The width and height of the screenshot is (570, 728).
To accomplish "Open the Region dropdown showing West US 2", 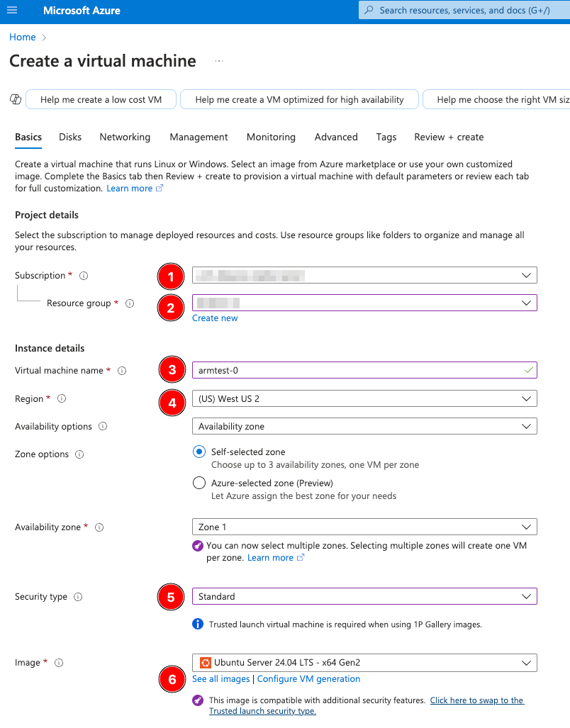I will pos(364,398).
